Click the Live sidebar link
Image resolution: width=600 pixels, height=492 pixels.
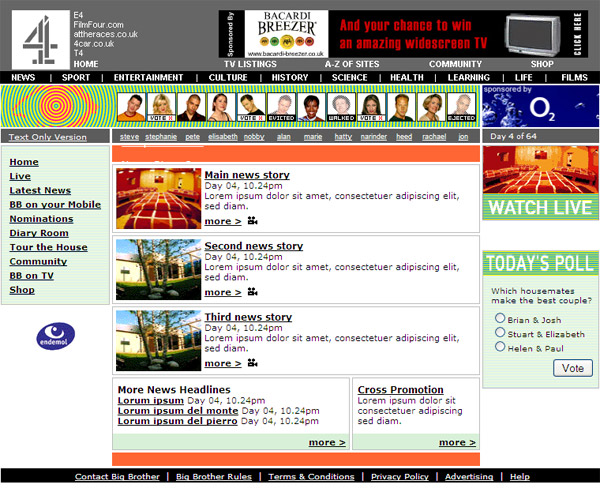20,176
